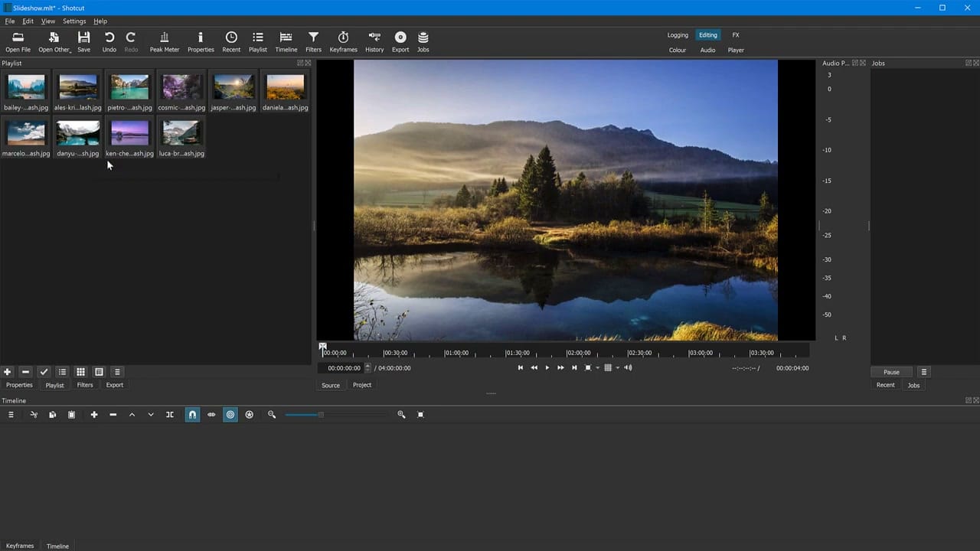
Task: Switch to the Audio layout
Action: (707, 50)
